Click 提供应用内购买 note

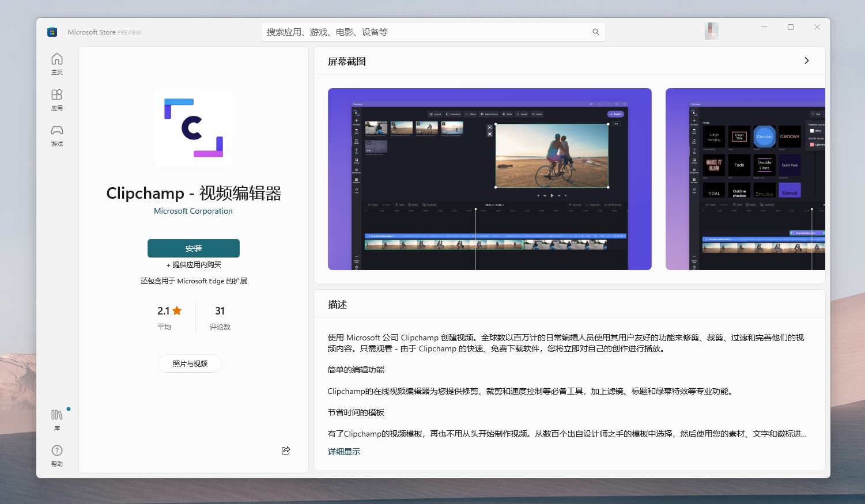point(194,265)
